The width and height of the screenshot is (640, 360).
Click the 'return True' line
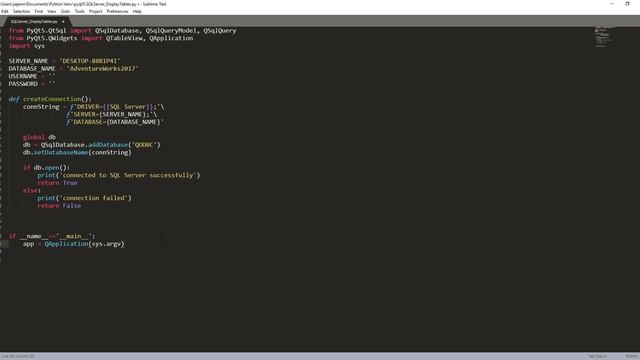(x=57, y=183)
